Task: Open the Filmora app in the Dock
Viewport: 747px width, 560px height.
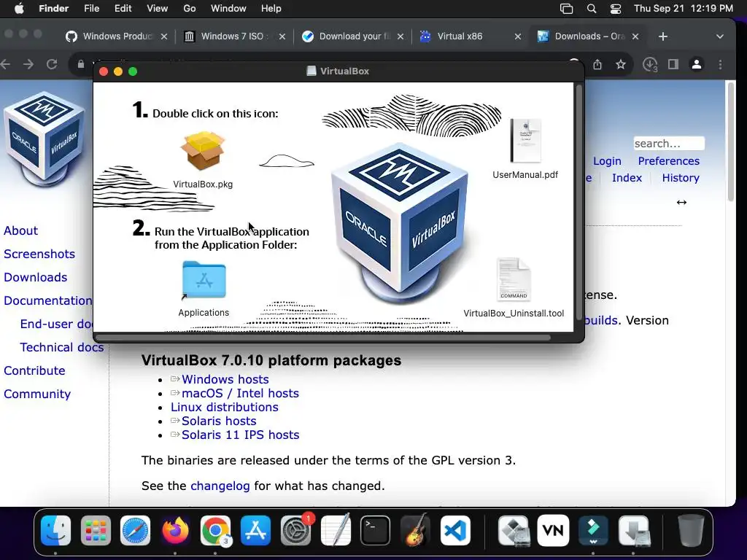Action: coord(593,531)
